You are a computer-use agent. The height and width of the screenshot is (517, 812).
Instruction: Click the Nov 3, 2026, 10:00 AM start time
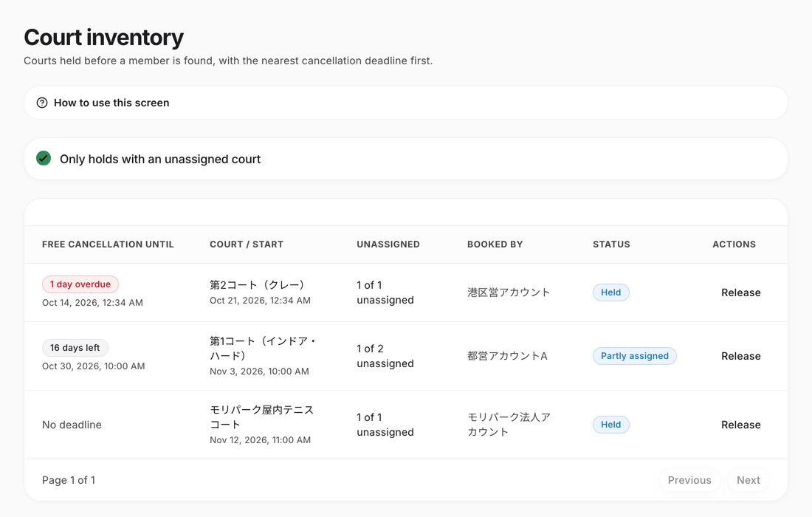pyautogui.click(x=259, y=372)
